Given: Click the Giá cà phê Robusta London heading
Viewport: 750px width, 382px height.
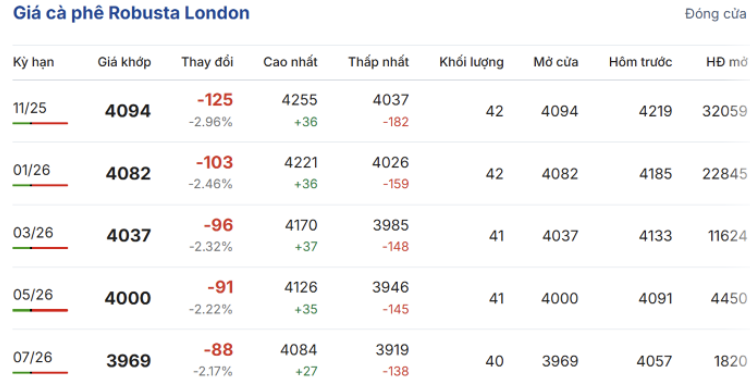Looking at the screenshot, I should [x=131, y=13].
